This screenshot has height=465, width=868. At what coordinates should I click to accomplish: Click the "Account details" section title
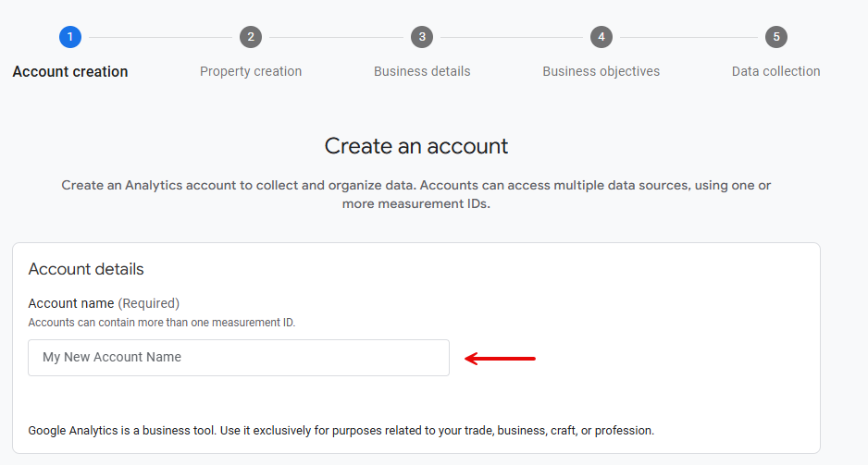pos(86,269)
